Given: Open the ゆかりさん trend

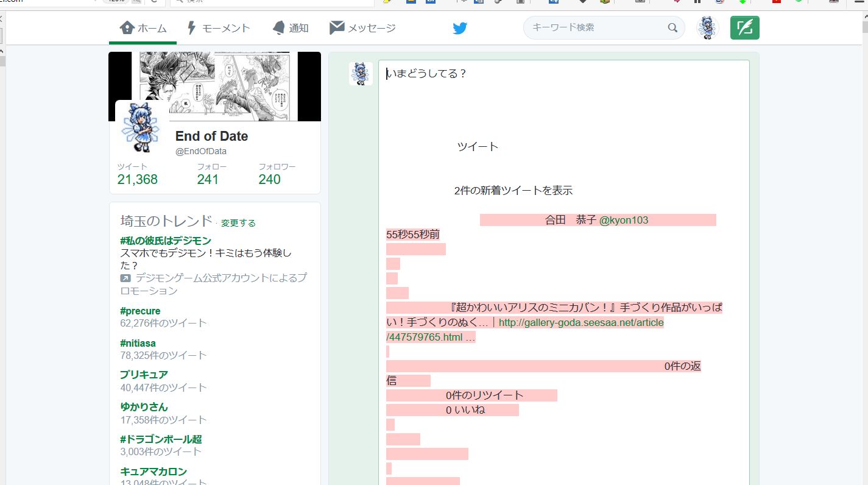Looking at the screenshot, I should click(x=144, y=407).
